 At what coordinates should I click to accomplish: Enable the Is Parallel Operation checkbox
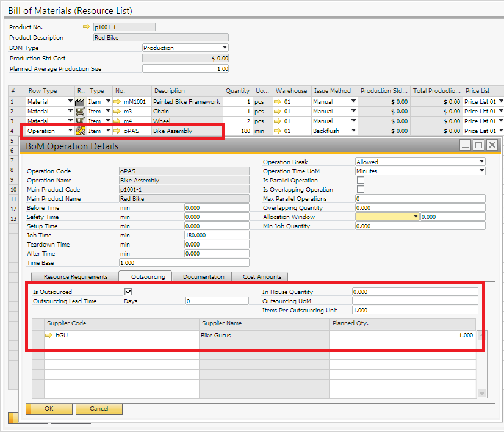click(360, 181)
